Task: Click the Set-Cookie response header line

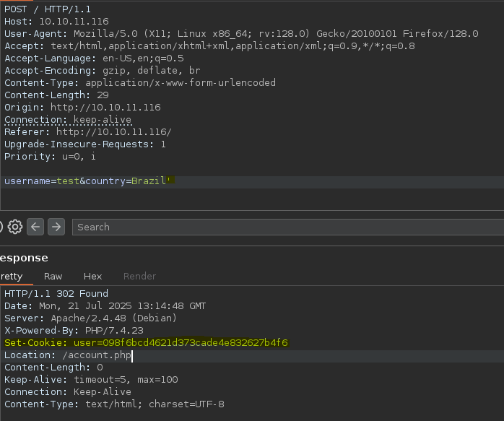Action: pyautogui.click(x=147, y=343)
